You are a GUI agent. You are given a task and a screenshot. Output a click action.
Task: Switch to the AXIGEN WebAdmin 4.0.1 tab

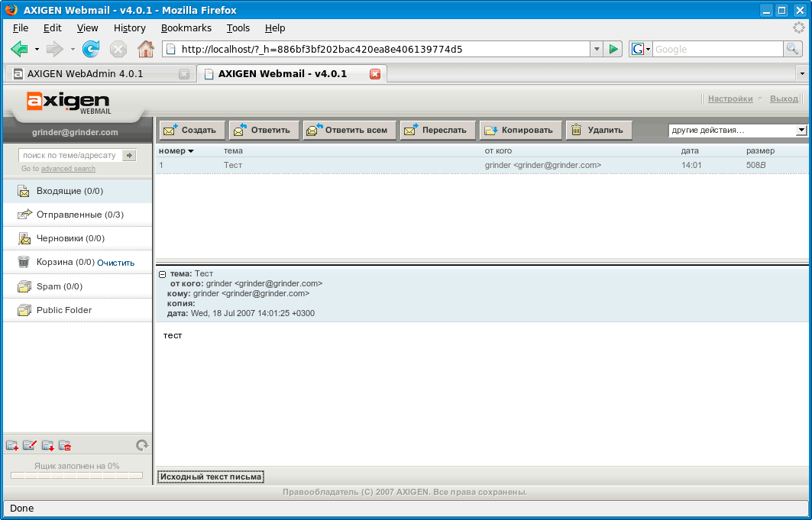[x=99, y=74]
